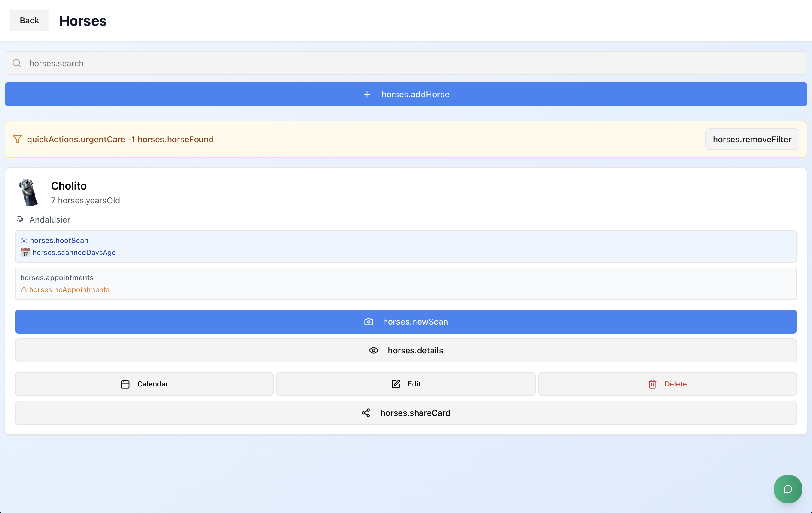Open the horses.hoofScan link
The image size is (812, 513).
[x=59, y=241]
